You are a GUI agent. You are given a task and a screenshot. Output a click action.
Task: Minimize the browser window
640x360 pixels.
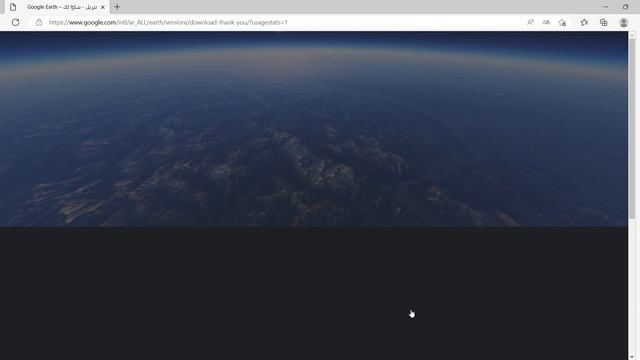point(606,7)
